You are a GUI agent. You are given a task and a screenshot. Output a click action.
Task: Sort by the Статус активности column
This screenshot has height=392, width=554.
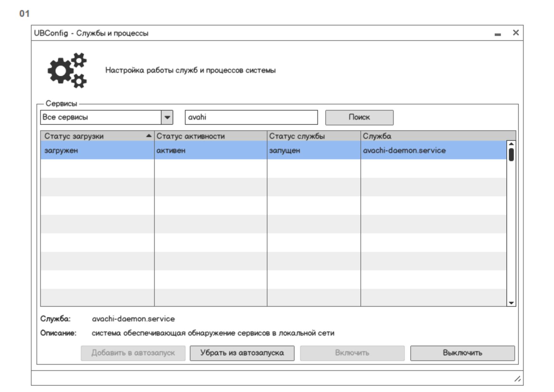(x=210, y=136)
